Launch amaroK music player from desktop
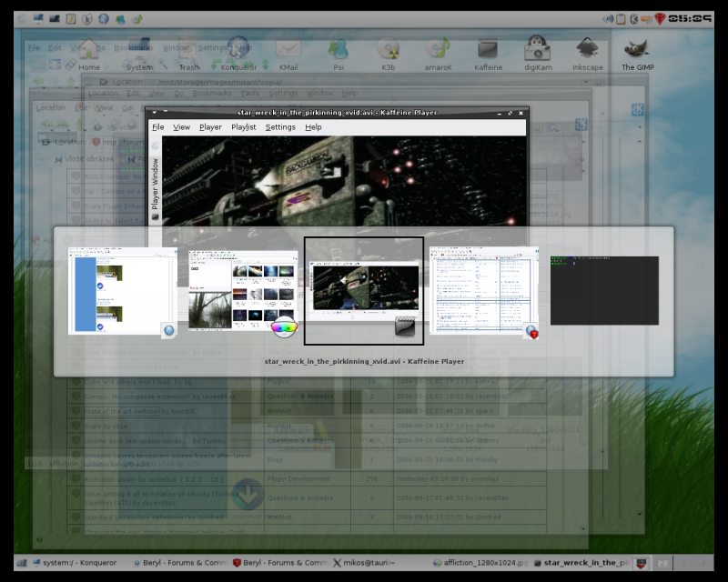This screenshot has width=728, height=582. [439, 55]
